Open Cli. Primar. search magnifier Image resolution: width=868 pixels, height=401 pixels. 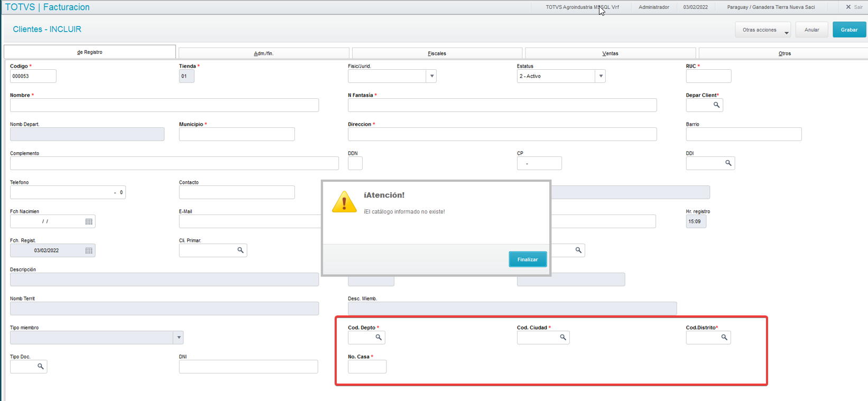coord(240,250)
